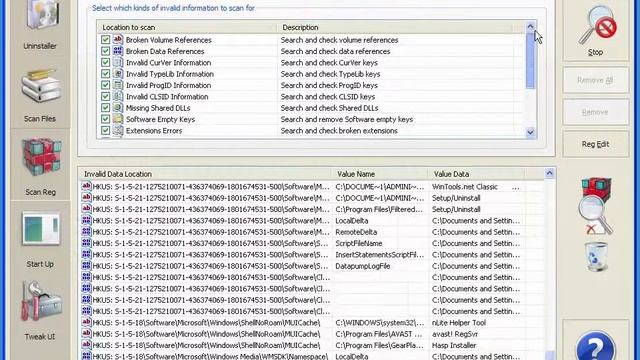This screenshot has height=360, width=640.
Task: Select the Hasp Installer result row
Action: click(x=302, y=345)
